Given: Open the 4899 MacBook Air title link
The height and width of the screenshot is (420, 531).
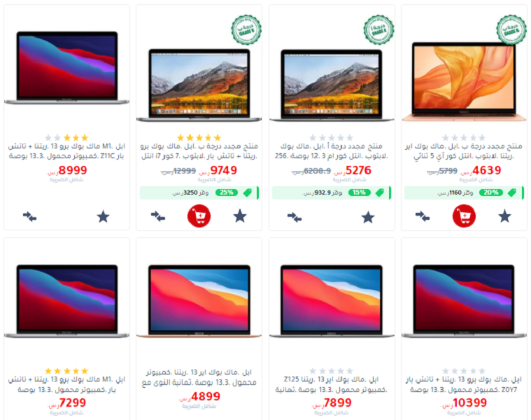Looking at the screenshot, I should 199,377.
